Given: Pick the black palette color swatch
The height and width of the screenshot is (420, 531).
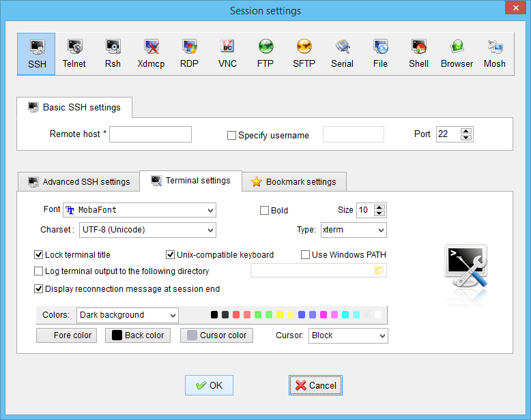Looking at the screenshot, I should (214, 315).
